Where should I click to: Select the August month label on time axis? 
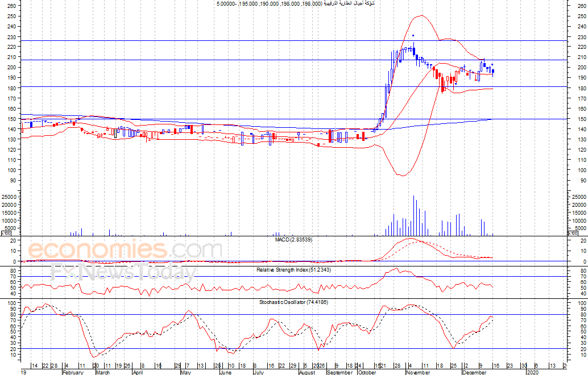pyautogui.click(x=307, y=372)
